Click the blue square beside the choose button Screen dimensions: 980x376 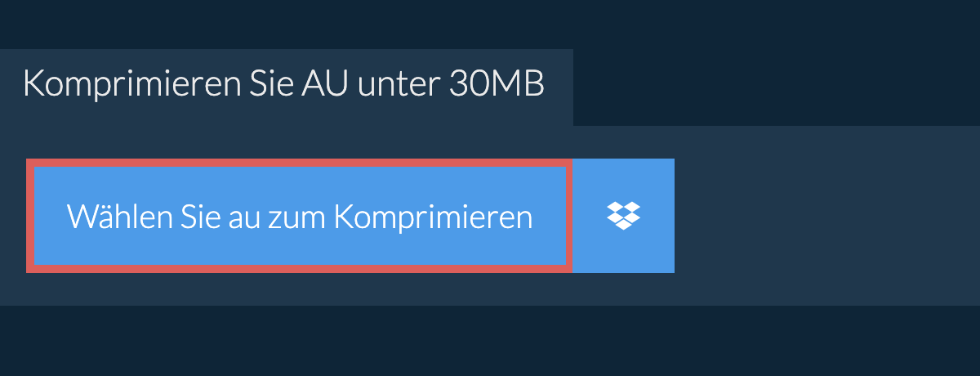(624, 216)
